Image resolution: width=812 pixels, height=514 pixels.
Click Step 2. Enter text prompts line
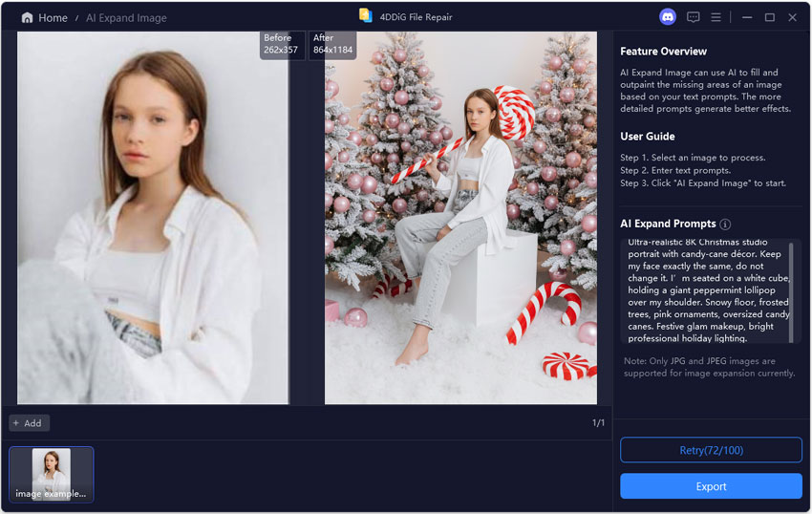675,170
